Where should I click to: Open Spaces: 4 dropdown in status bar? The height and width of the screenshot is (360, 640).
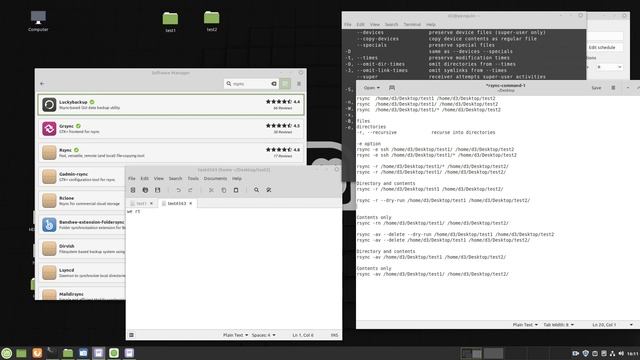[x=264, y=335]
